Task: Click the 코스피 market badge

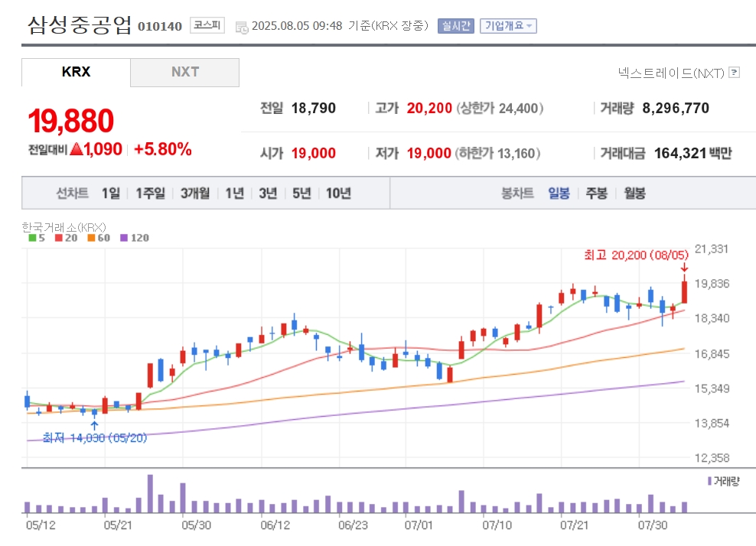Action: pos(207,25)
